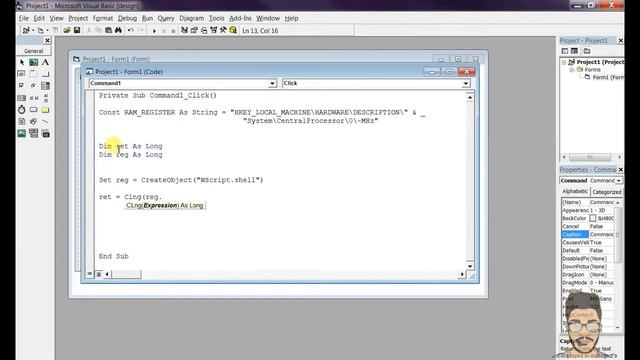Image resolution: width=640 pixels, height=360 pixels.
Task: Select the Pointer tool in the toolbox
Action: click(22, 62)
